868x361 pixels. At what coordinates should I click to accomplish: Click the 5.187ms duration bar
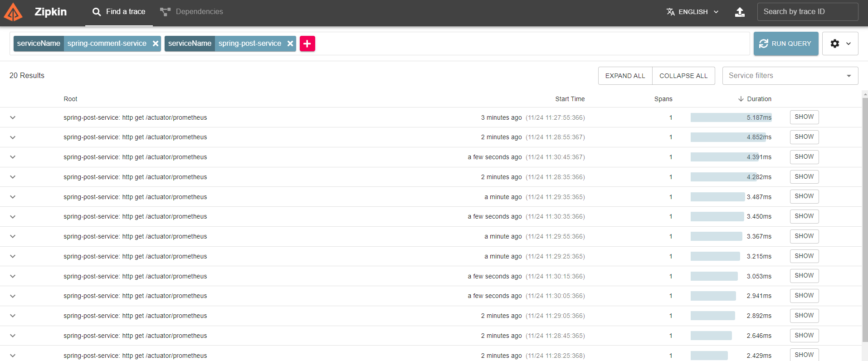(731, 117)
